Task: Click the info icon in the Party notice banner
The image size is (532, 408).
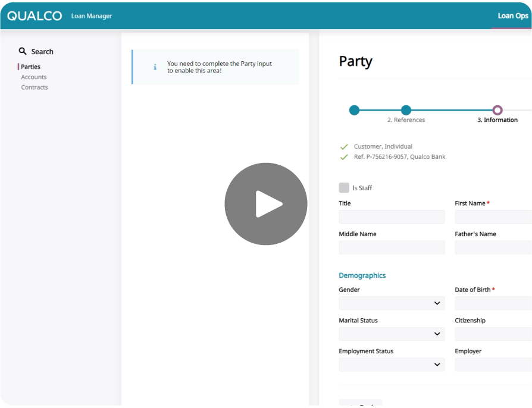Action: click(x=154, y=67)
